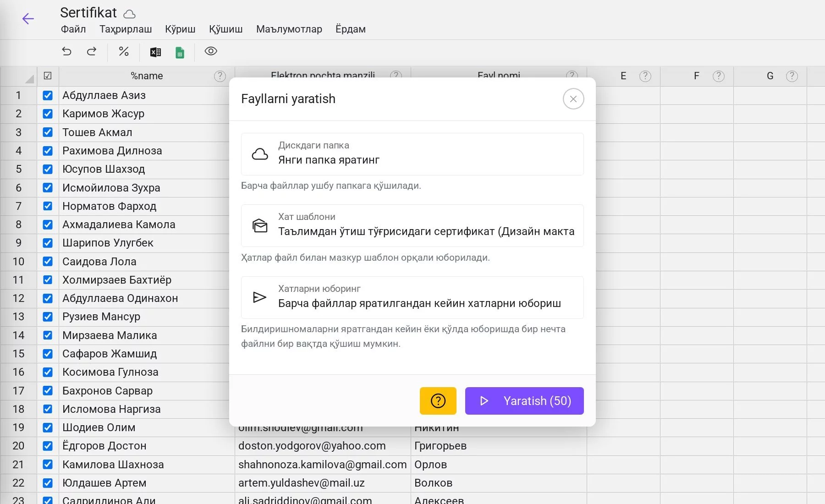Screen dimensions: 825x504
Task: Undo the last action
Action: coord(67,51)
